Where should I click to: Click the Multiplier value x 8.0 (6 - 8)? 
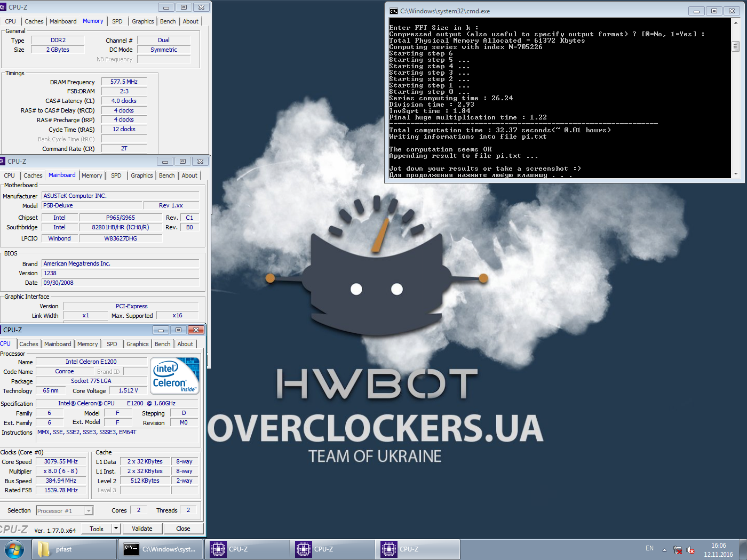[61, 471]
